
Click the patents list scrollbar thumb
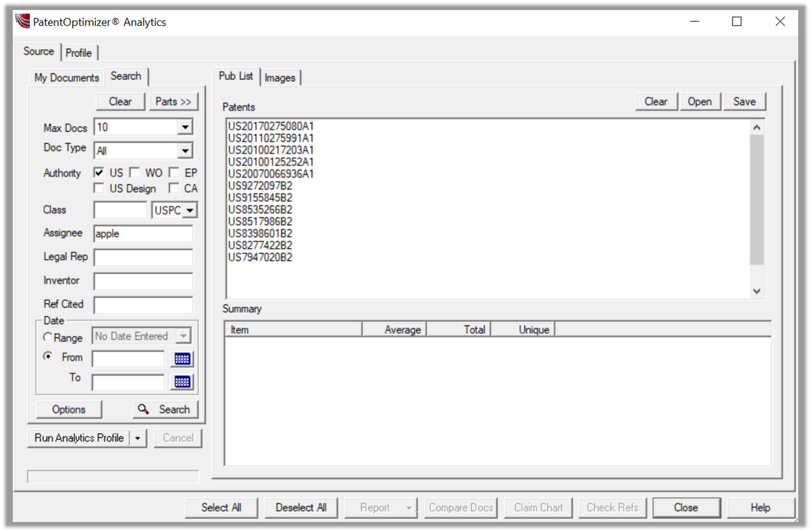[757, 199]
